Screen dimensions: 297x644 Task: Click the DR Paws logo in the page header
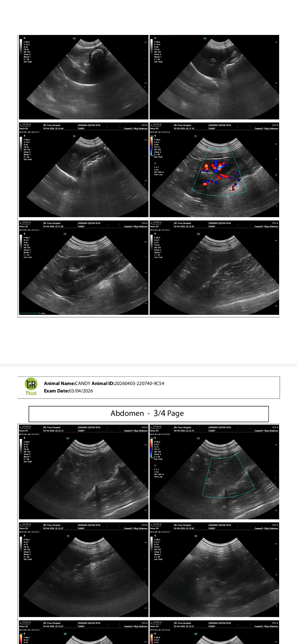pos(31,387)
